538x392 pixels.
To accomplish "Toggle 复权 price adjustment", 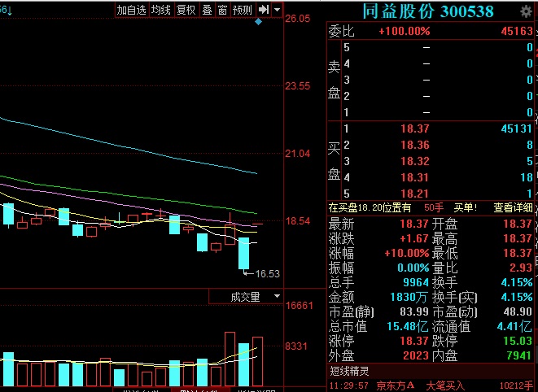I will [x=186, y=10].
